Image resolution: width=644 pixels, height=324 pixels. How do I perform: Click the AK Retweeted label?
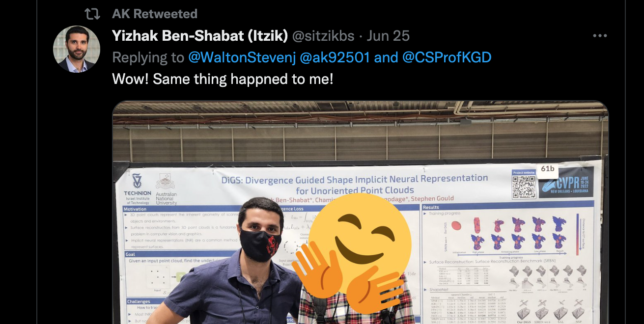155,14
